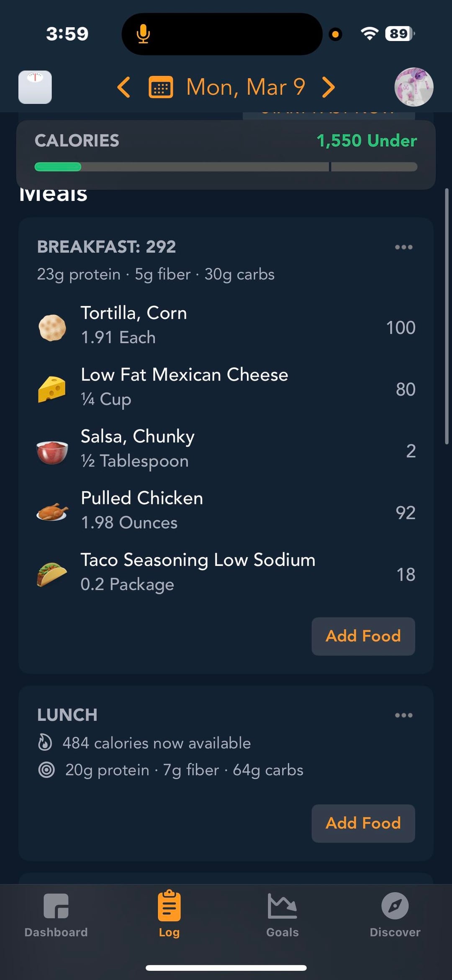Open the Dashboard tab
Image resolution: width=452 pixels, height=980 pixels.
pos(56,915)
